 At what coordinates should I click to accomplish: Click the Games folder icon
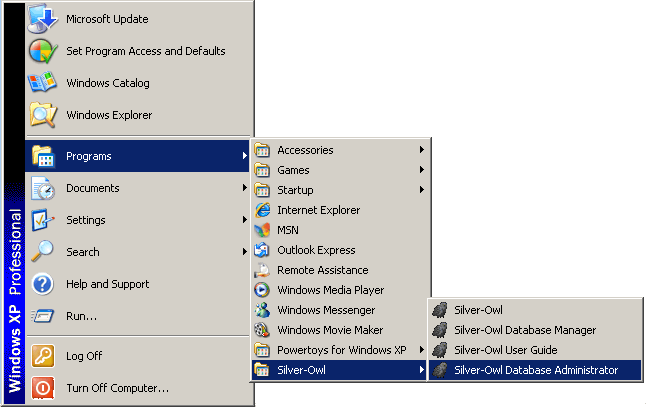262,170
